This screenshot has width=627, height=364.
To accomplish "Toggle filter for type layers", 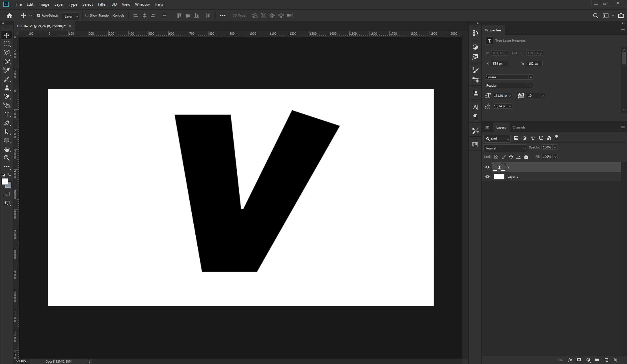I will tap(533, 138).
